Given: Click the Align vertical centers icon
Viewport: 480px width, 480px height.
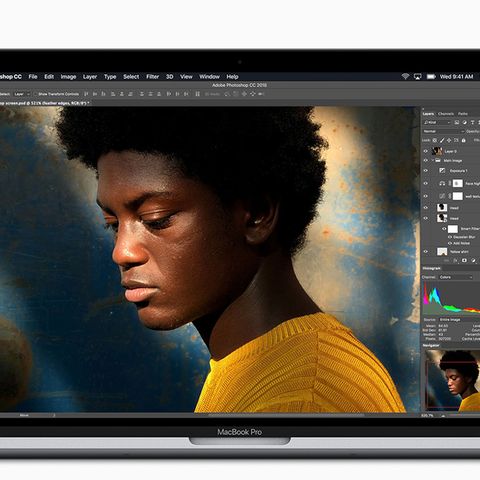Looking at the screenshot, I should point(95,94).
